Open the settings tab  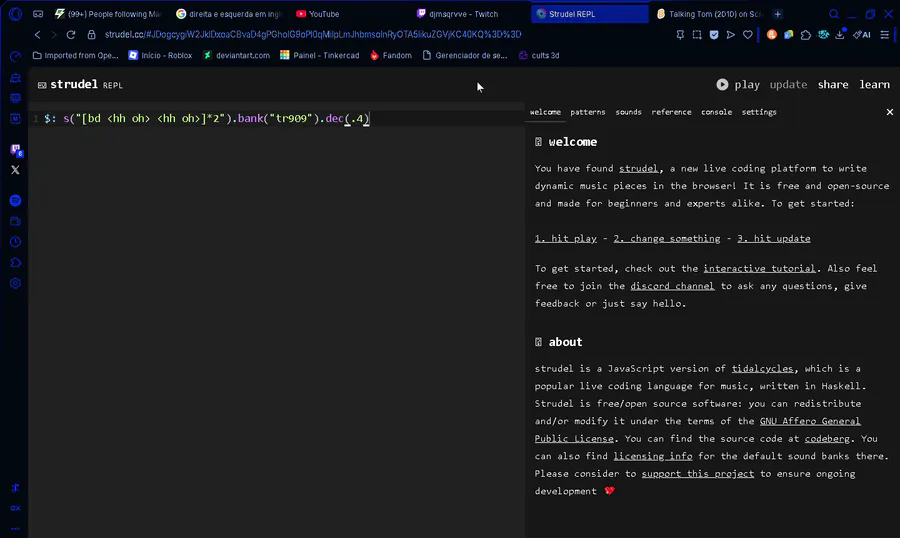click(759, 112)
